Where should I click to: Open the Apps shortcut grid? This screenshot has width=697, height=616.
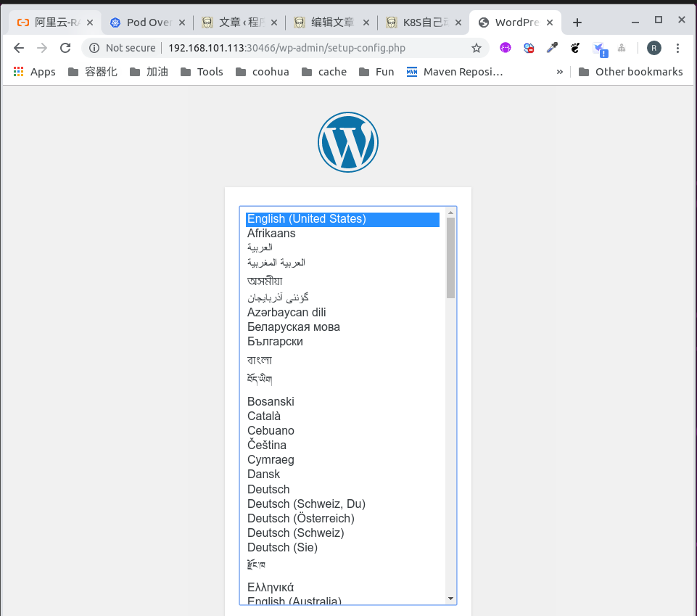coord(34,72)
